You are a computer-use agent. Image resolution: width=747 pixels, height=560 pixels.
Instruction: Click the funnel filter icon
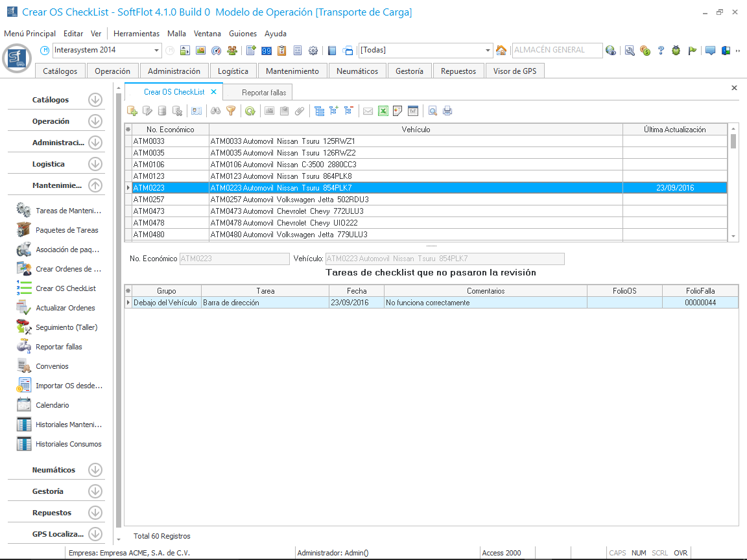click(x=231, y=111)
